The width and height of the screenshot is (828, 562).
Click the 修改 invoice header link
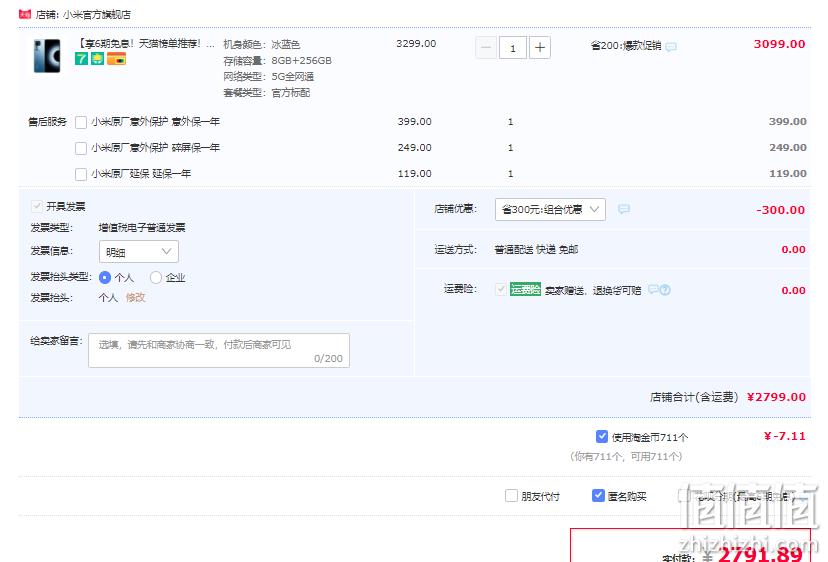click(135, 298)
